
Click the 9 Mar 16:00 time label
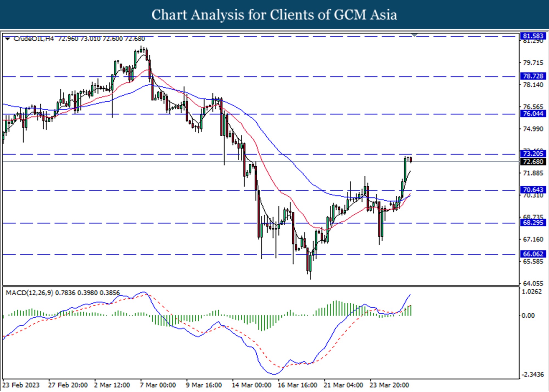coord(204,385)
